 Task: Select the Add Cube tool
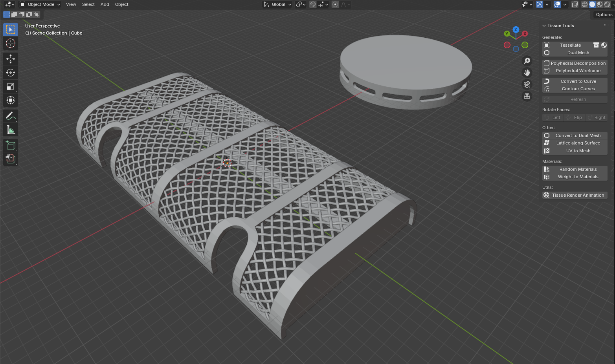coord(11,145)
